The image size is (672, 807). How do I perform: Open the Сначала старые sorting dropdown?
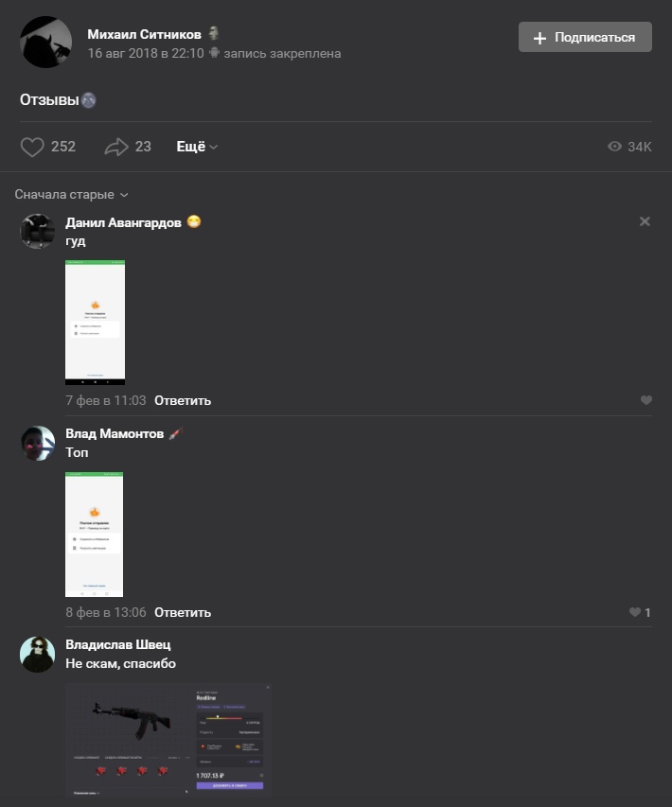tap(71, 195)
